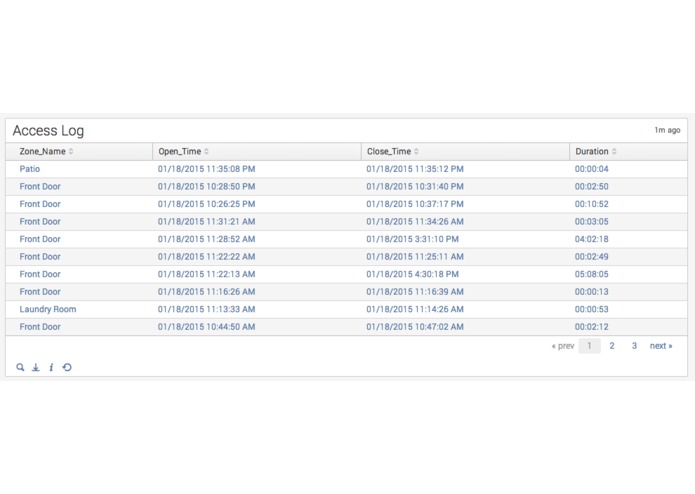Click close time 01/18/2015 11:25:11 AM
This screenshot has height=494, width=695.
415,257
